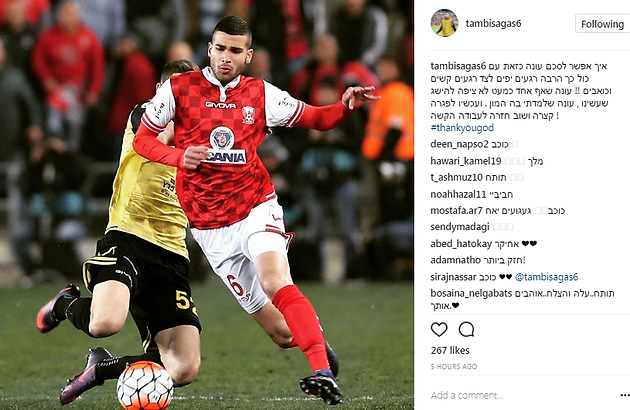
Task: Open commenter deen_napso2's profile
Action: (x=459, y=144)
